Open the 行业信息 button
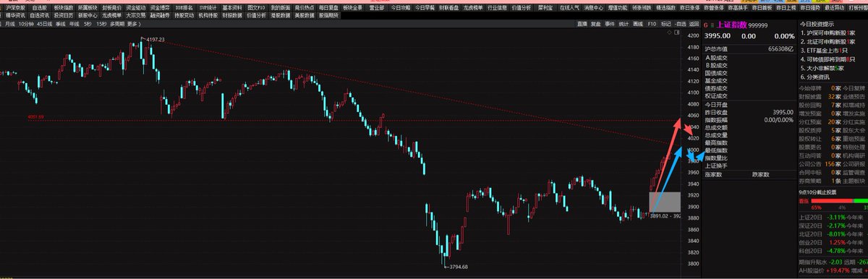The width and height of the screenshot is (868, 279). (497, 7)
